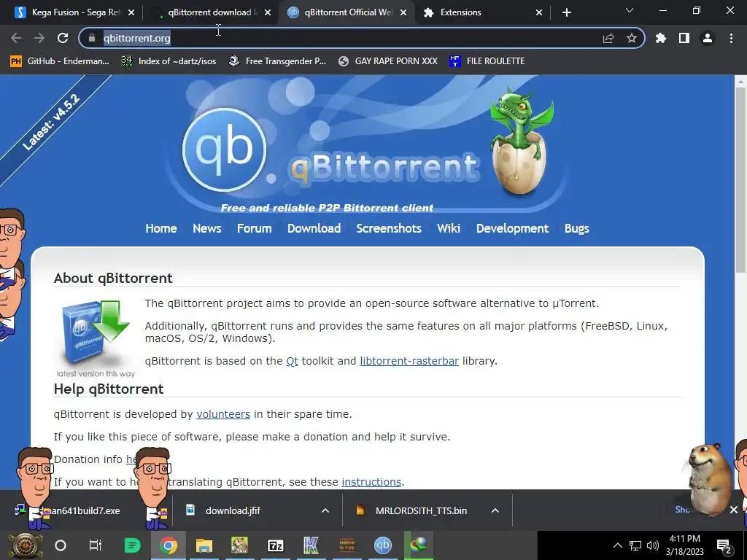Open the tab search dropdown
Viewport: 747px width, 560px height.
pos(630,10)
